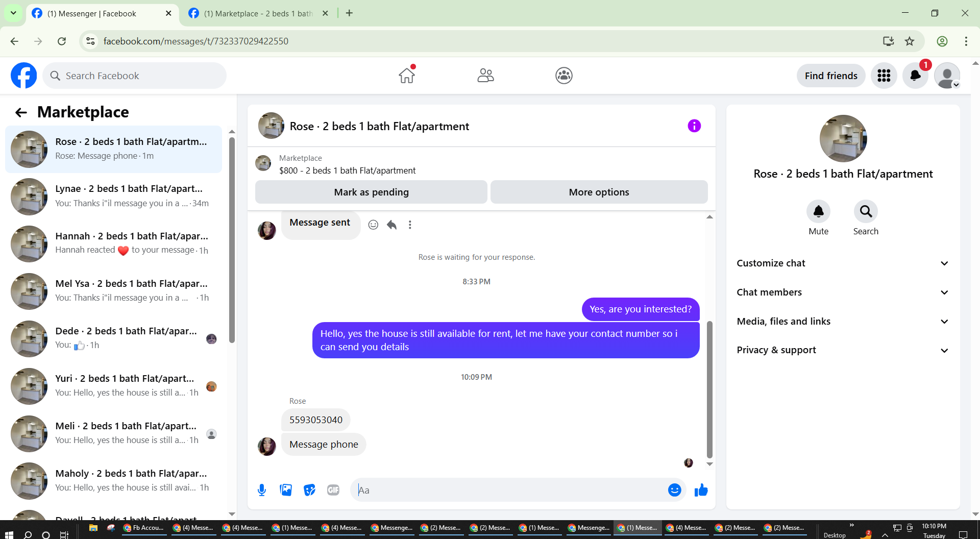Click the chat messages scrollbar thumb
This screenshot has height=539, width=980.
tap(709, 389)
